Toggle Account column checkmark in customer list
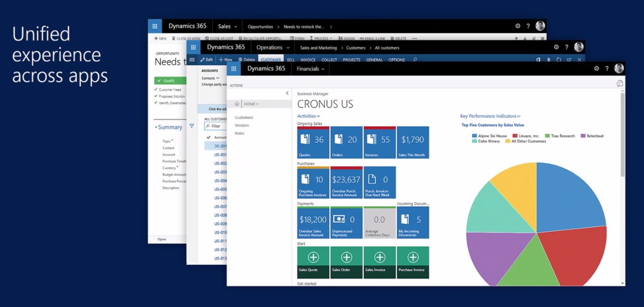The width and height of the screenshot is (644, 307). (208, 137)
